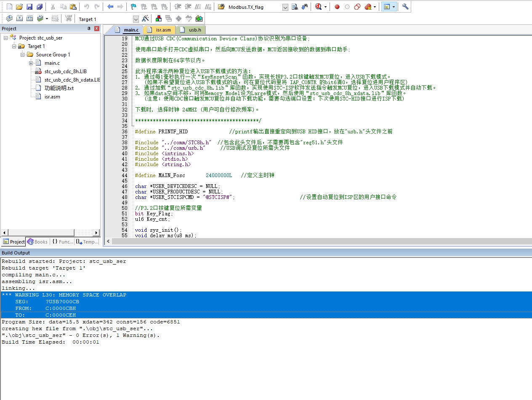Undo the last edit
Screen dimensions: 532x400
tap(87, 7)
